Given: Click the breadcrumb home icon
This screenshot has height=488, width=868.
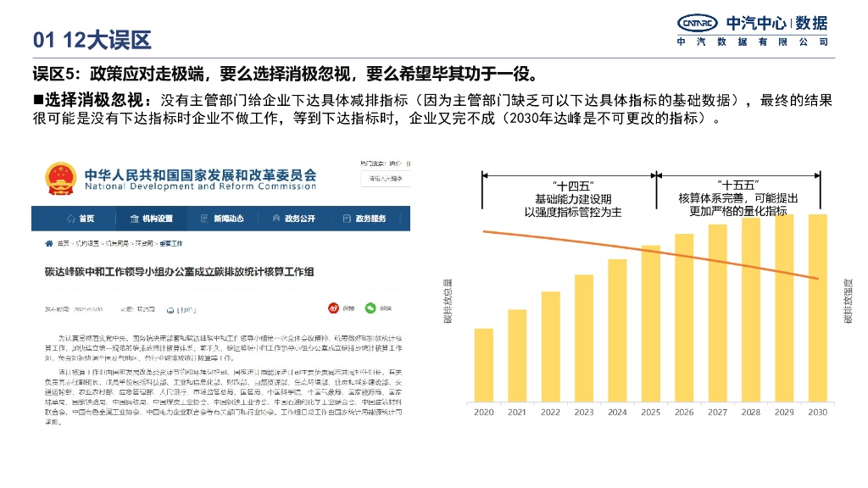Looking at the screenshot, I should tap(48, 242).
